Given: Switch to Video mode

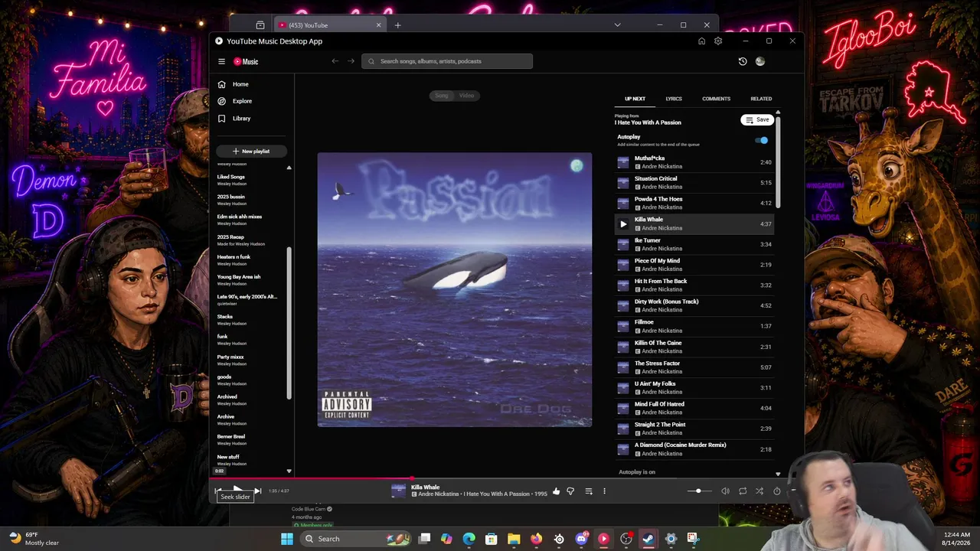Looking at the screenshot, I should coord(467,96).
